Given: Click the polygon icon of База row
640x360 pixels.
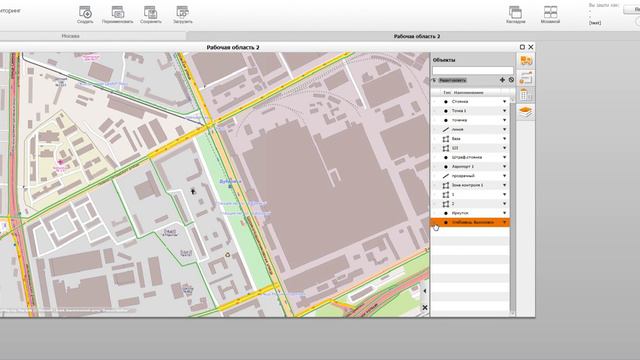Looking at the screenshot, I should [x=446, y=139].
